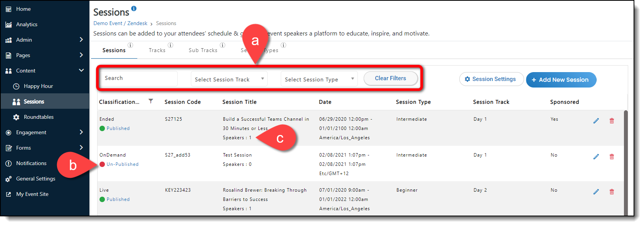Delete the KEY223423 session with trash icon
The height and width of the screenshot is (226, 644).
612,192
